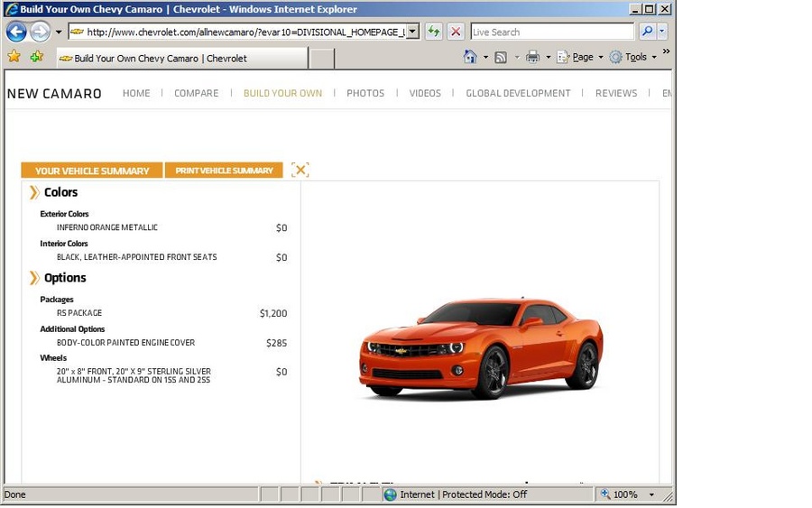This screenshot has height=508, width=812.
Task: Expand the Page menu dropdown
Action: [x=600, y=57]
